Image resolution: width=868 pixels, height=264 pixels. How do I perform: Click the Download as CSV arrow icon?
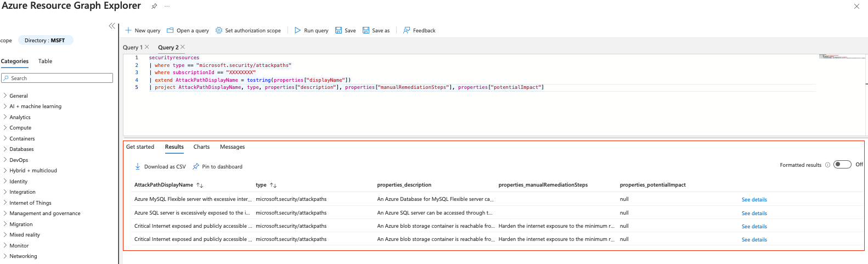[138, 166]
